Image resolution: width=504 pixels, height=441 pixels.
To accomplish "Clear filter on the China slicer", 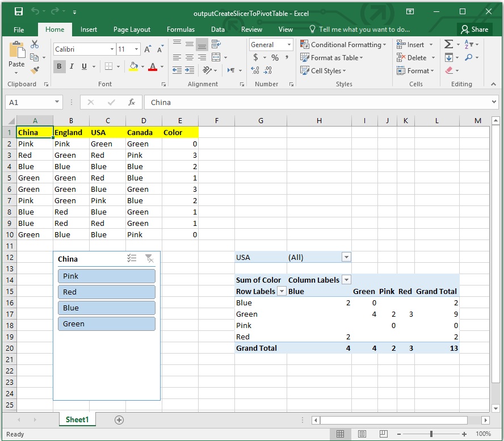I will tap(149, 258).
